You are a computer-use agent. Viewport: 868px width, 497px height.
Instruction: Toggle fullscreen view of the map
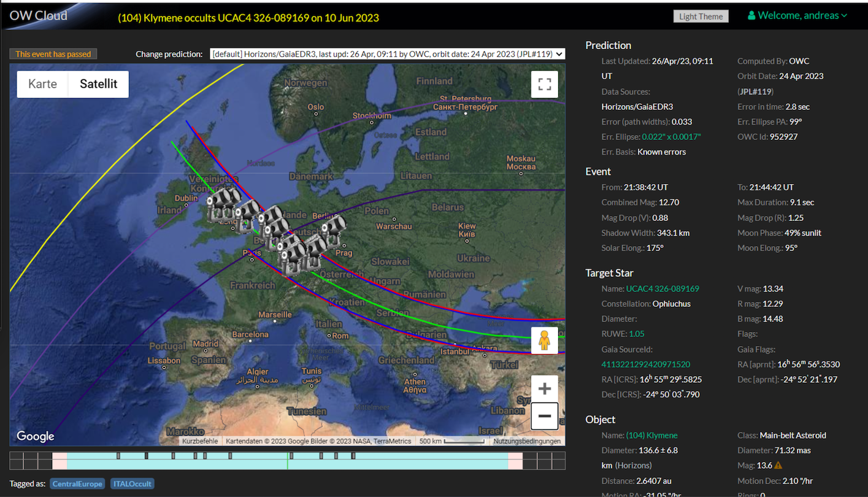click(544, 85)
